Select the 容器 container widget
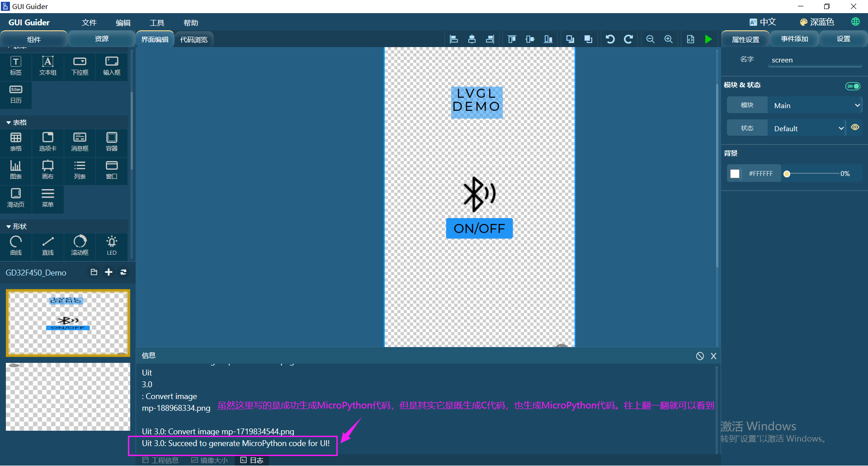The height and width of the screenshot is (466, 868). click(112, 142)
